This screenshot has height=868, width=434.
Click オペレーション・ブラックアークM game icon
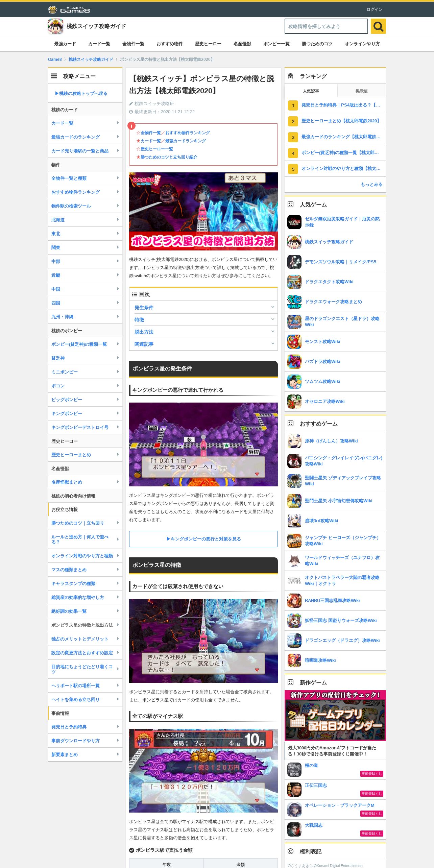coord(294,810)
